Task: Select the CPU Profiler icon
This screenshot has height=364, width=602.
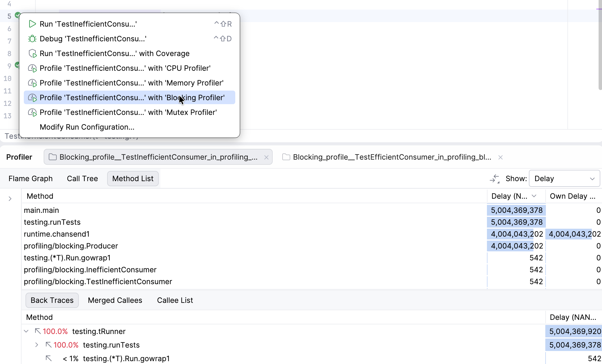Action: pyautogui.click(x=32, y=68)
